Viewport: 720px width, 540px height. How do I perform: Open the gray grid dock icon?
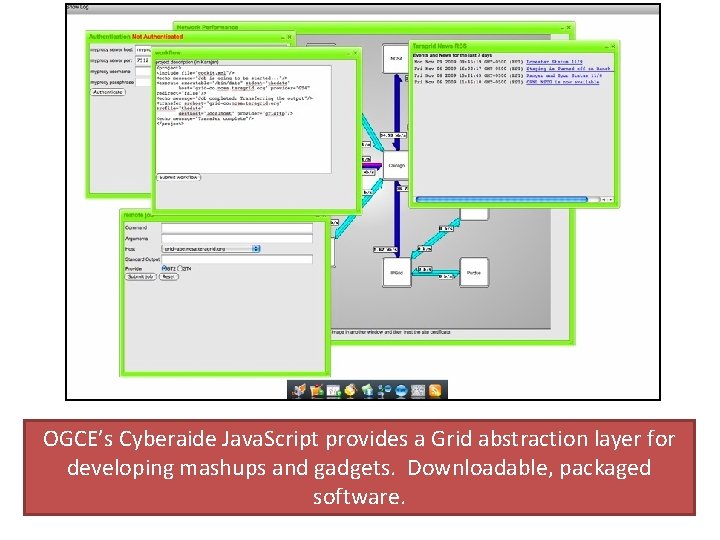(418, 391)
